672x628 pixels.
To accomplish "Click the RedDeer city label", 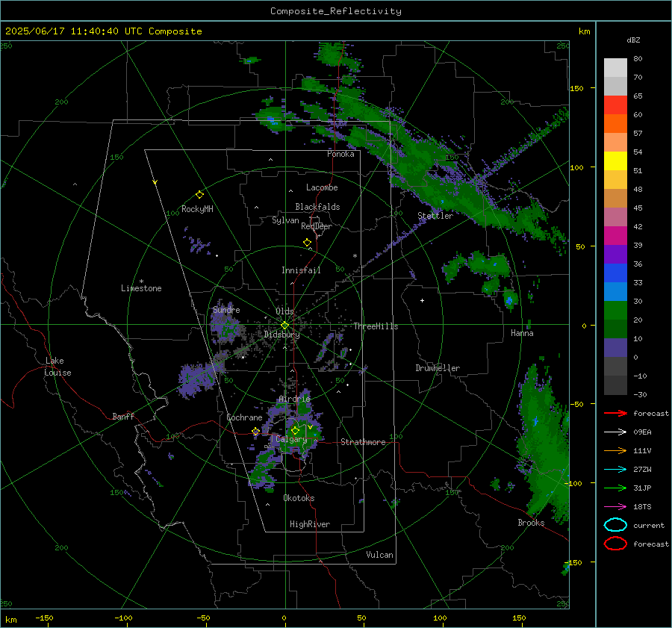I will (x=317, y=226).
